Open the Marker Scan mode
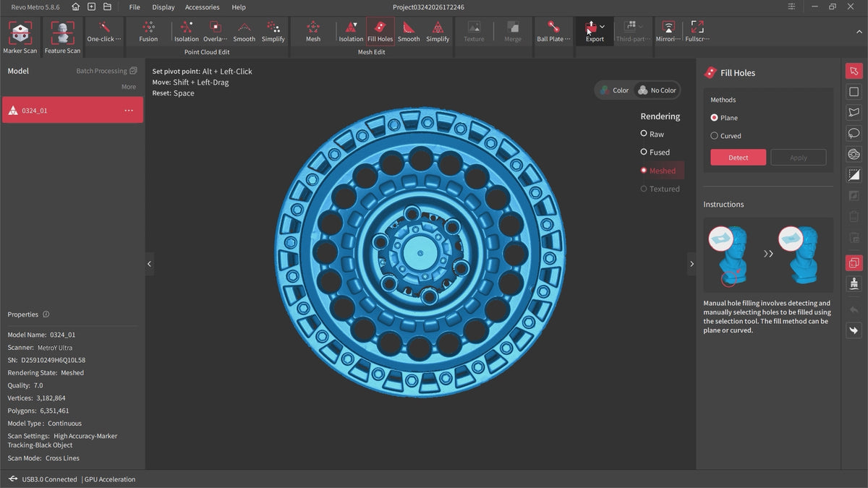868x488 pixels. click(20, 33)
